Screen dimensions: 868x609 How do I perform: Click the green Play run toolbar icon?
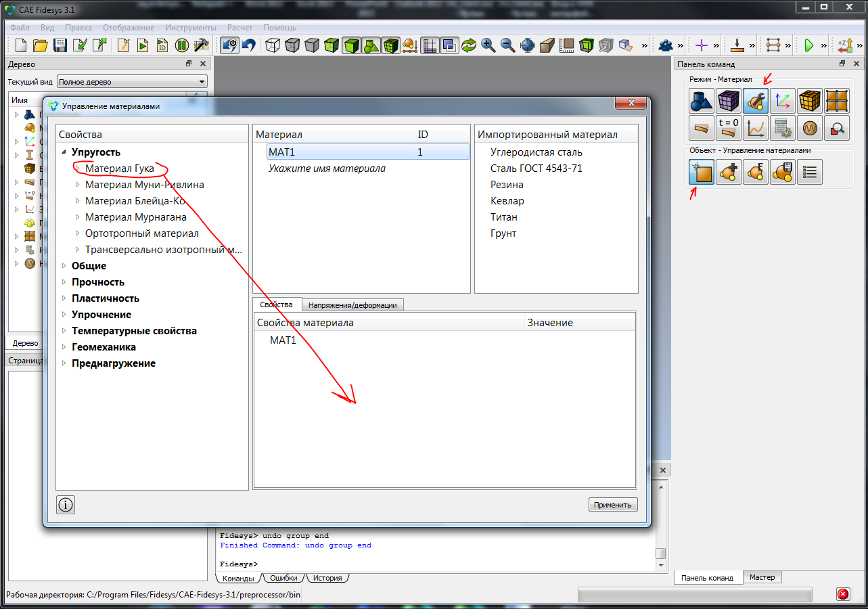[808, 46]
